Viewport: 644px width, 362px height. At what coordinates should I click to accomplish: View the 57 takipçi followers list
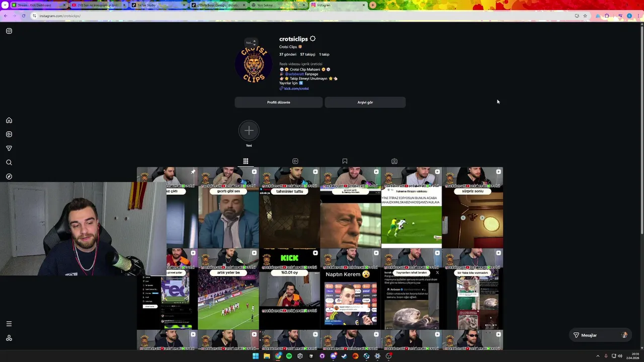click(x=308, y=54)
